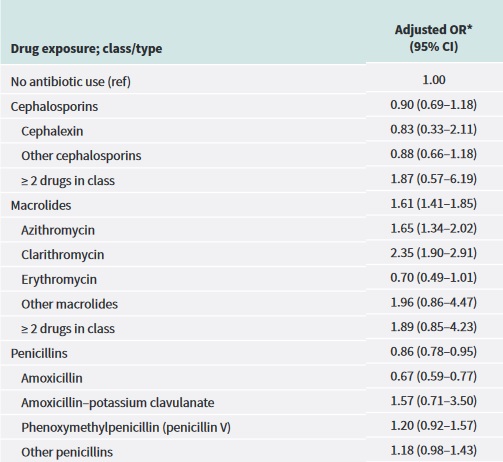This screenshot has width=503, height=462.
Task: Click the Adjusted OR column header
Action: [x=434, y=38]
